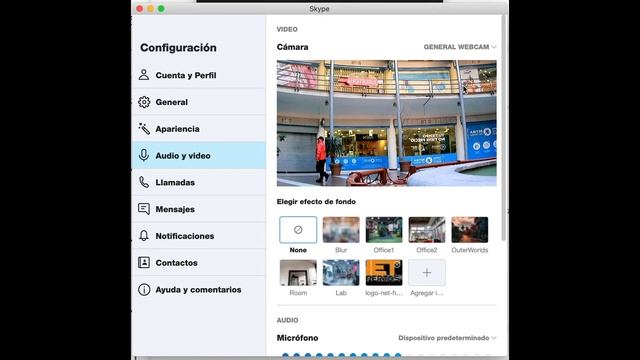Apply the Room background
The height and width of the screenshot is (360, 640).
[298, 273]
